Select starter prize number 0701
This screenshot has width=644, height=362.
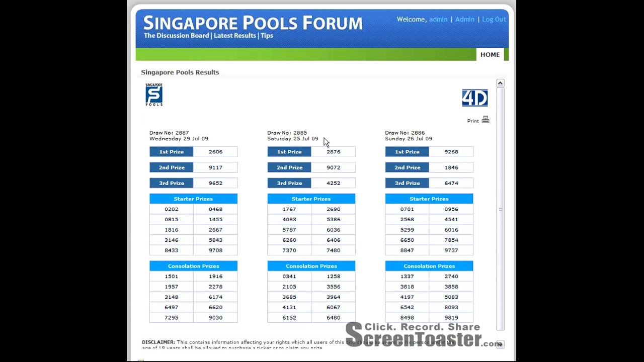tap(407, 209)
